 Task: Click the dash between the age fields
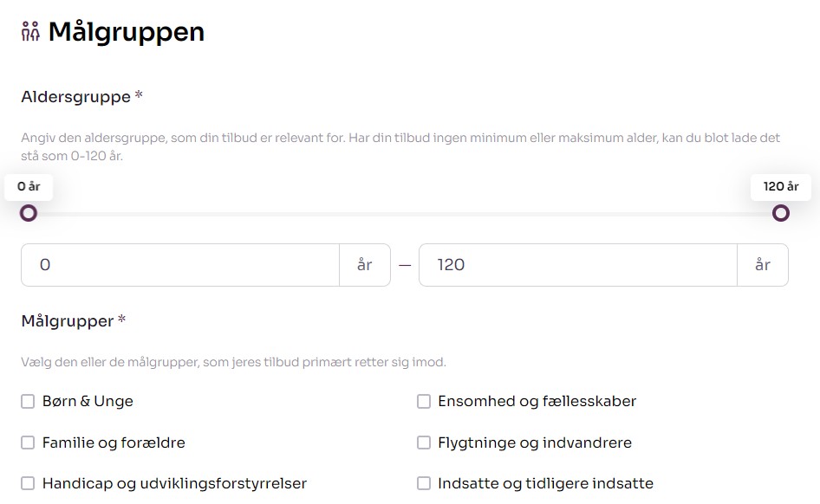405,265
